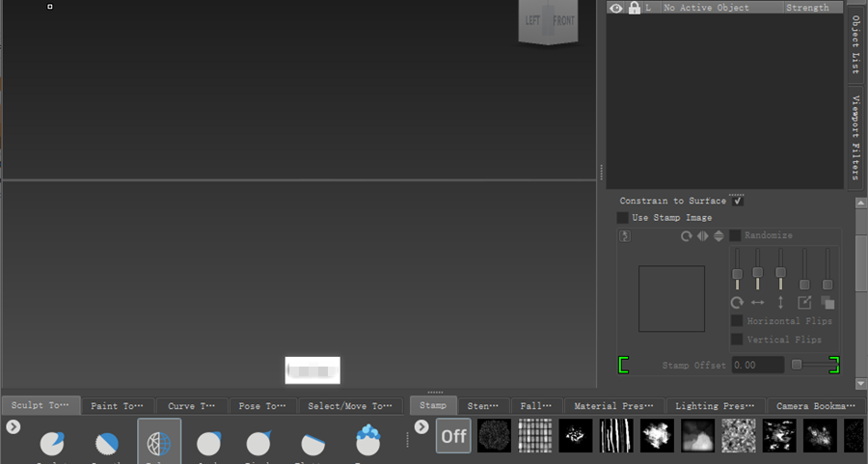Open the Sculpt Tools tab

click(x=41, y=405)
